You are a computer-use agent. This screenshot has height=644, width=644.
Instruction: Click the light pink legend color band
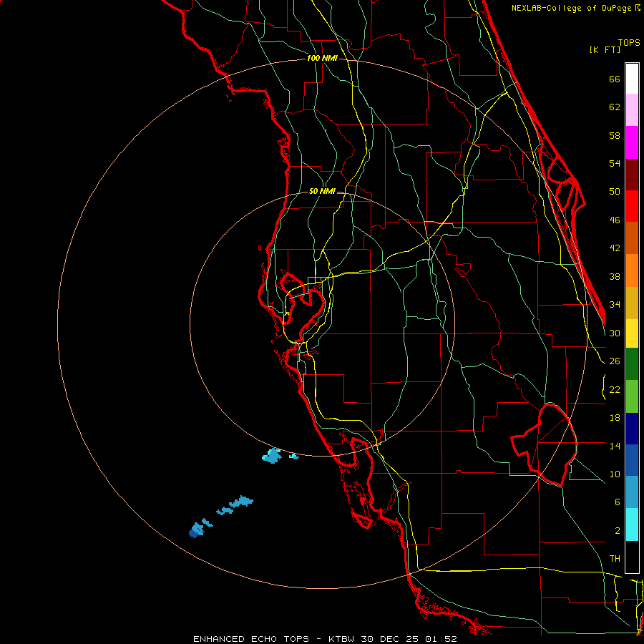pos(632,109)
